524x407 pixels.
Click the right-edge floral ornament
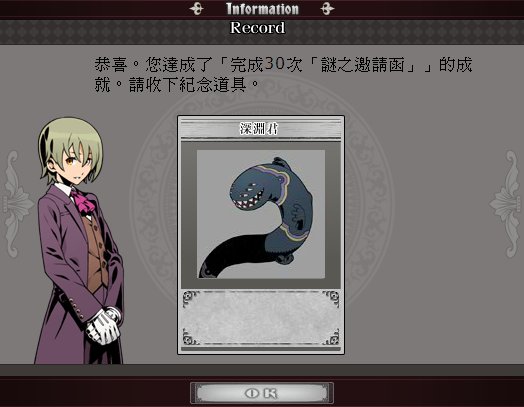tap(507, 204)
